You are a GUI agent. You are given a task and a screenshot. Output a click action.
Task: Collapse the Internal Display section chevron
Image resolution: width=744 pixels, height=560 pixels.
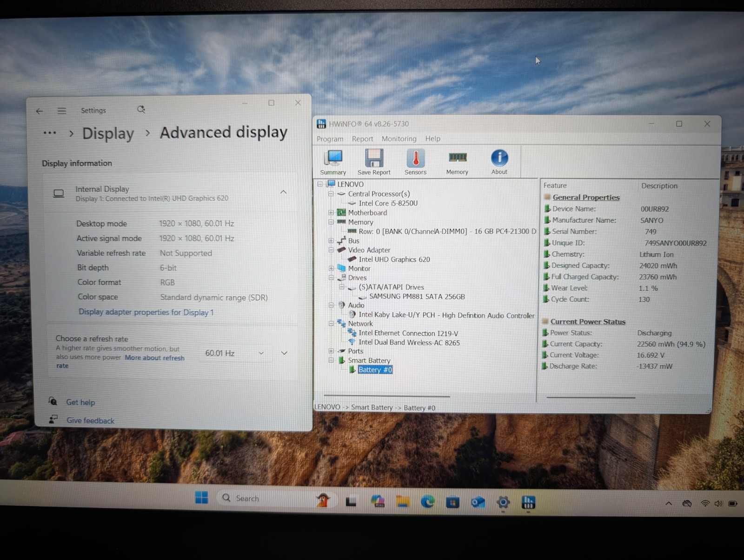click(x=283, y=192)
